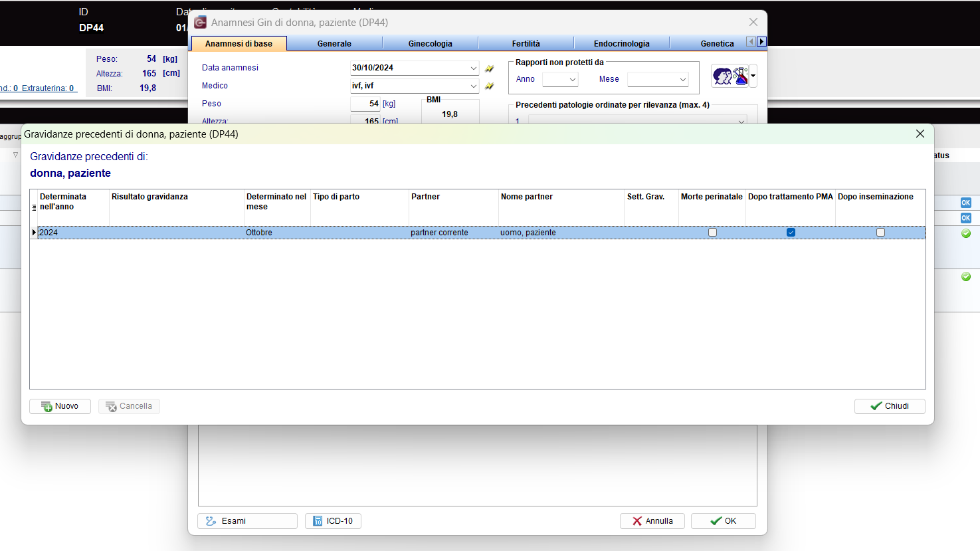Click the Cancella button

point(129,406)
